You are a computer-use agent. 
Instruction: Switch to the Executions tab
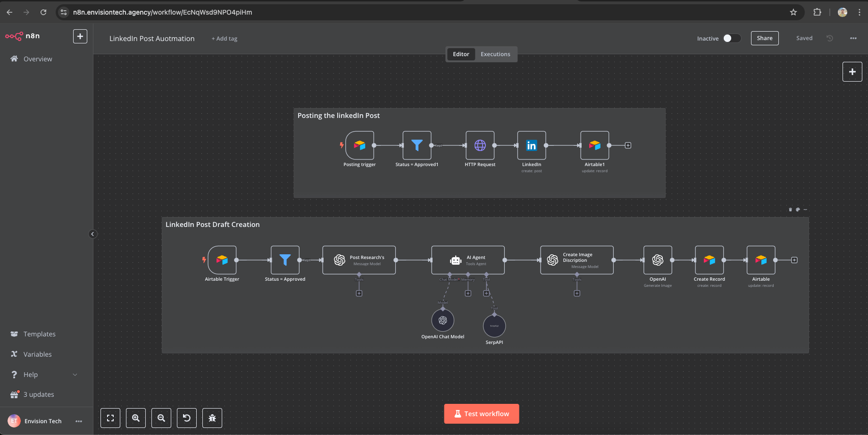(x=495, y=54)
